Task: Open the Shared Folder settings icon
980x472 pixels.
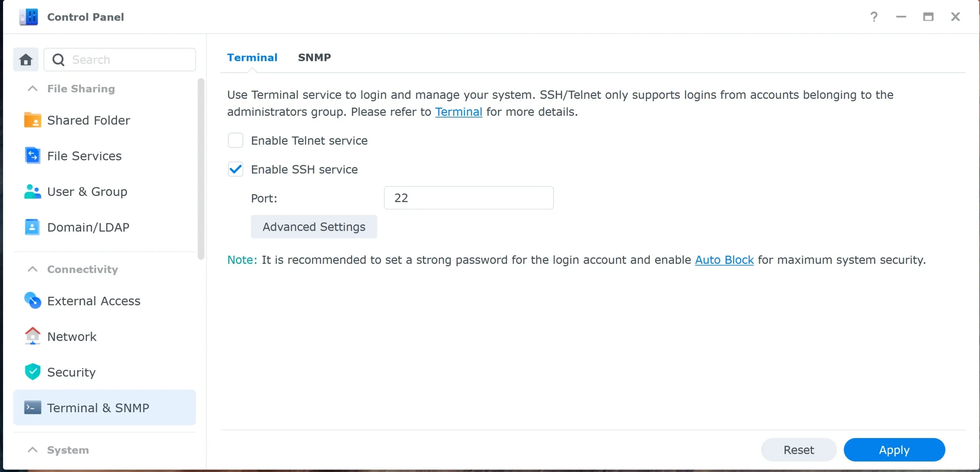Action: click(32, 120)
